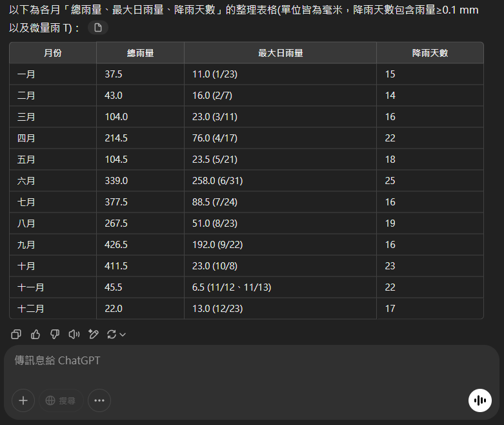Click the 411.5 total rainfall cell
The width and height of the screenshot is (504, 425).
pos(141,265)
